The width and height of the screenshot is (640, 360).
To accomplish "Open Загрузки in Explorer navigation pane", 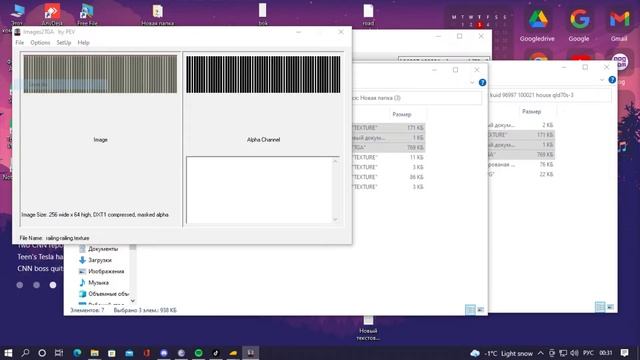I will tap(96, 260).
